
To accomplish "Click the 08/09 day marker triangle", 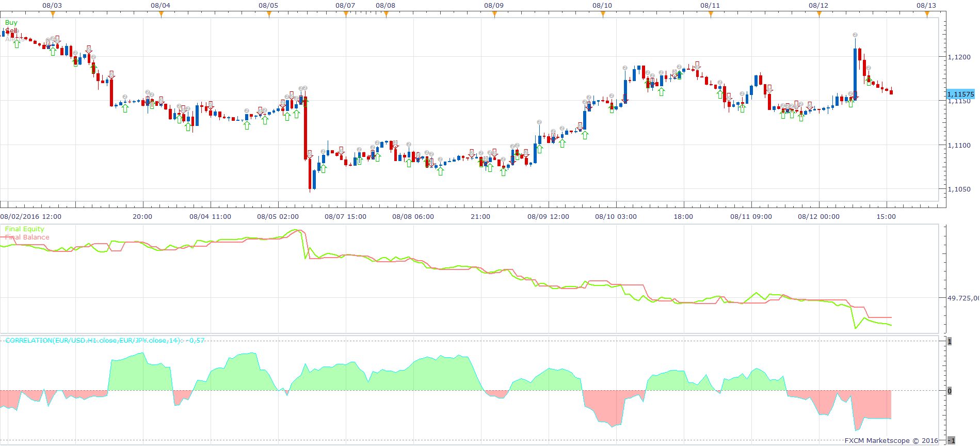I will pos(494,14).
